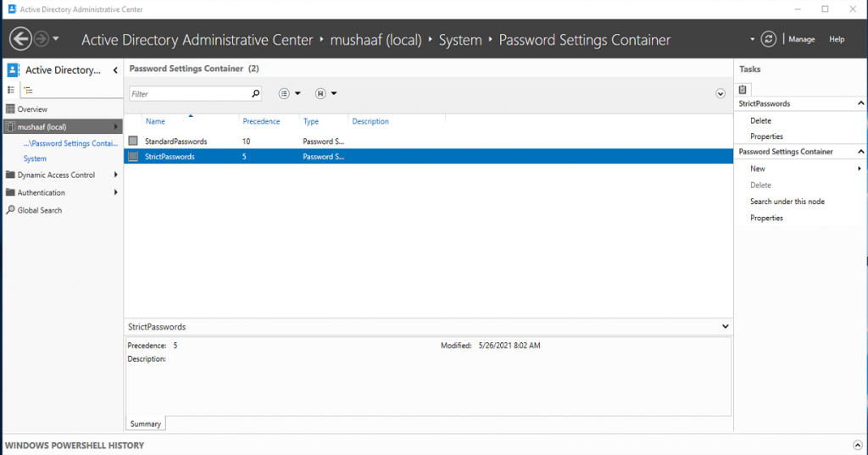Expand Windows PowerShell History panel

point(858,445)
